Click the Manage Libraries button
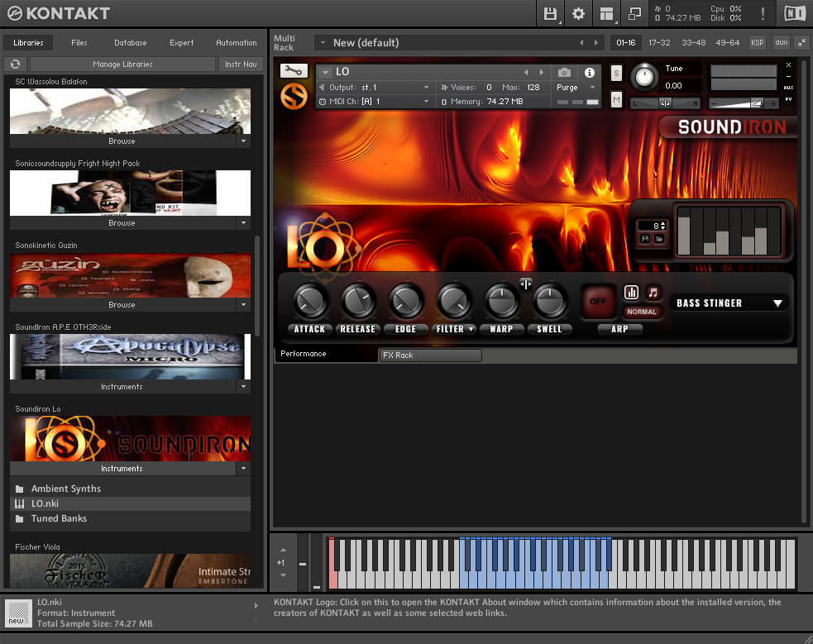The height and width of the screenshot is (644, 813). [x=123, y=64]
